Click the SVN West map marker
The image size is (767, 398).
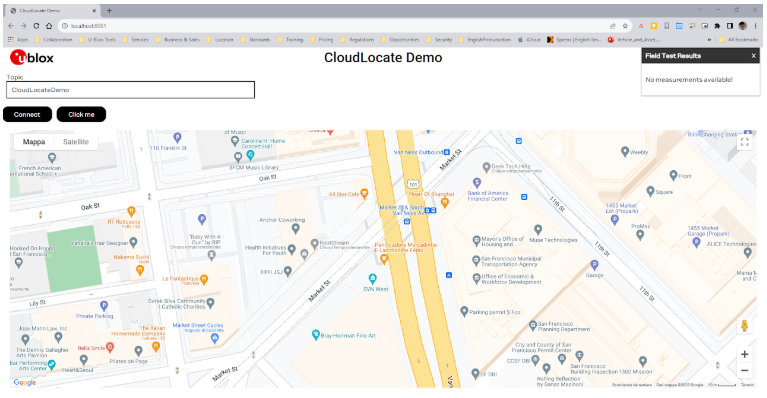[x=373, y=279]
